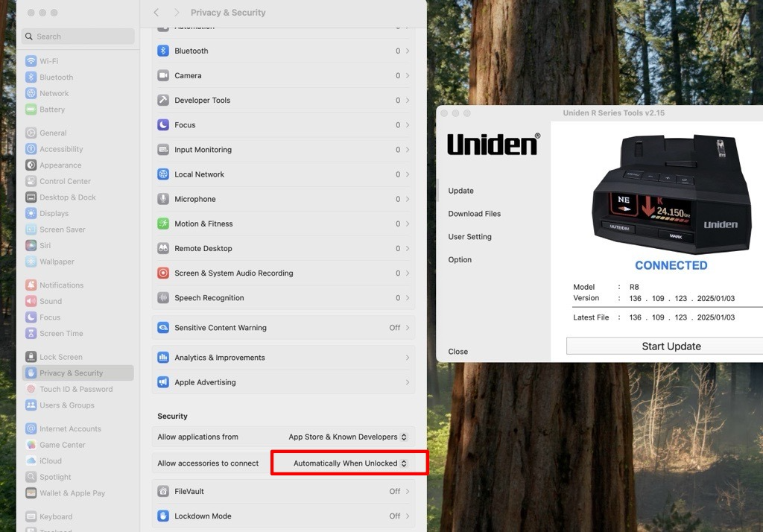
Task: Expand Analytics & Improvements chevron
Action: point(408,357)
